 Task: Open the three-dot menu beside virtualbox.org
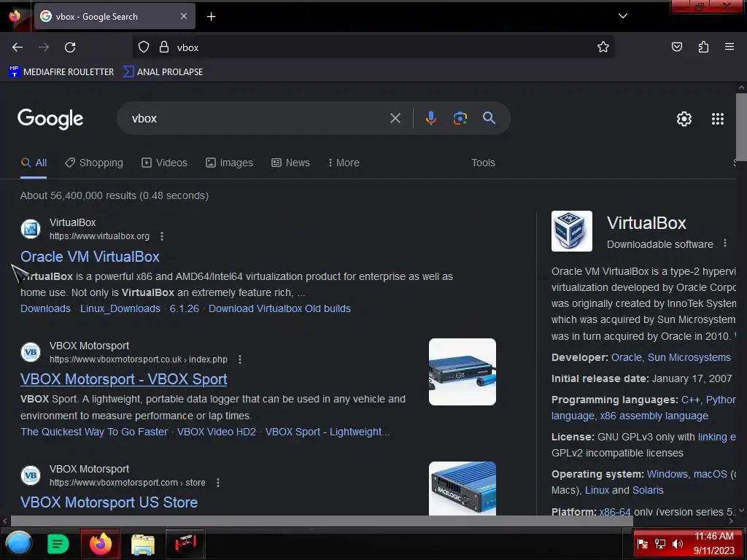click(x=162, y=236)
